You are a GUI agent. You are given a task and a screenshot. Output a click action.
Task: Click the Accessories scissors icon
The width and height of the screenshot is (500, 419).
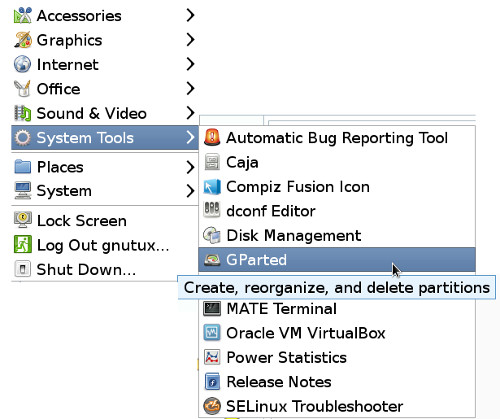[22, 15]
